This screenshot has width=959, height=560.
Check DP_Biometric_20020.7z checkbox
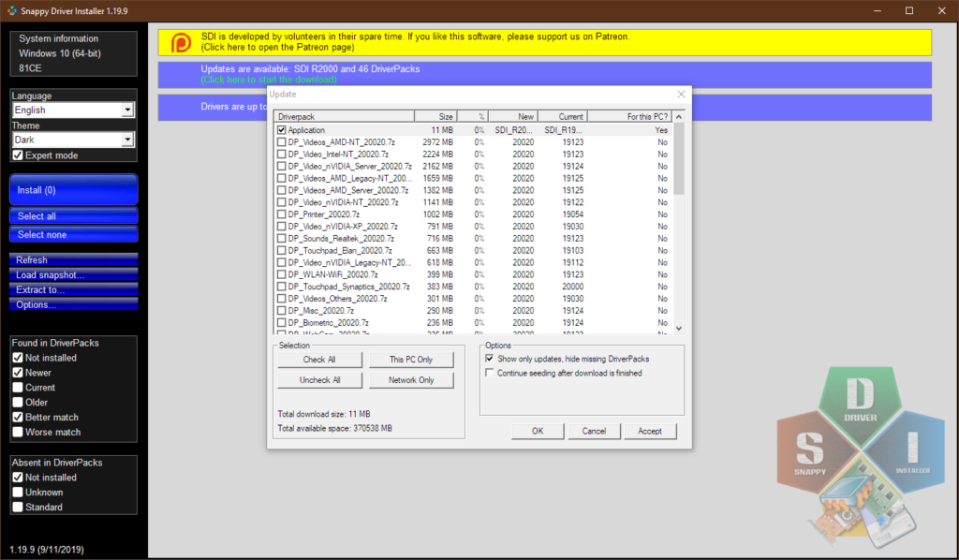(x=281, y=323)
